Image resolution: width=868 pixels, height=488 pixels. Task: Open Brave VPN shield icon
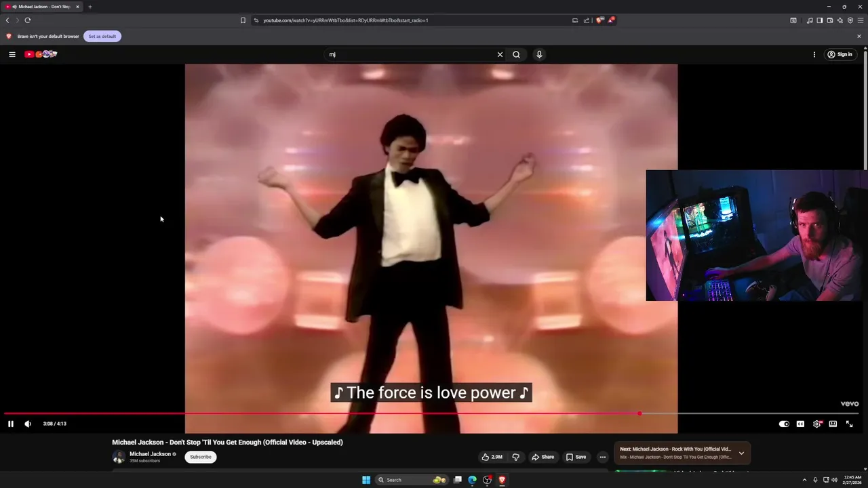coord(850,20)
